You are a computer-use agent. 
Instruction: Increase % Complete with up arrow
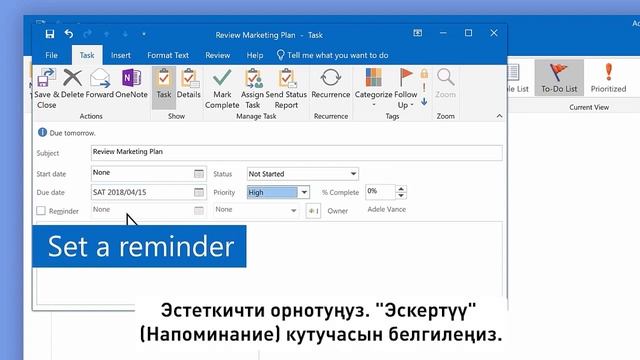401,189
